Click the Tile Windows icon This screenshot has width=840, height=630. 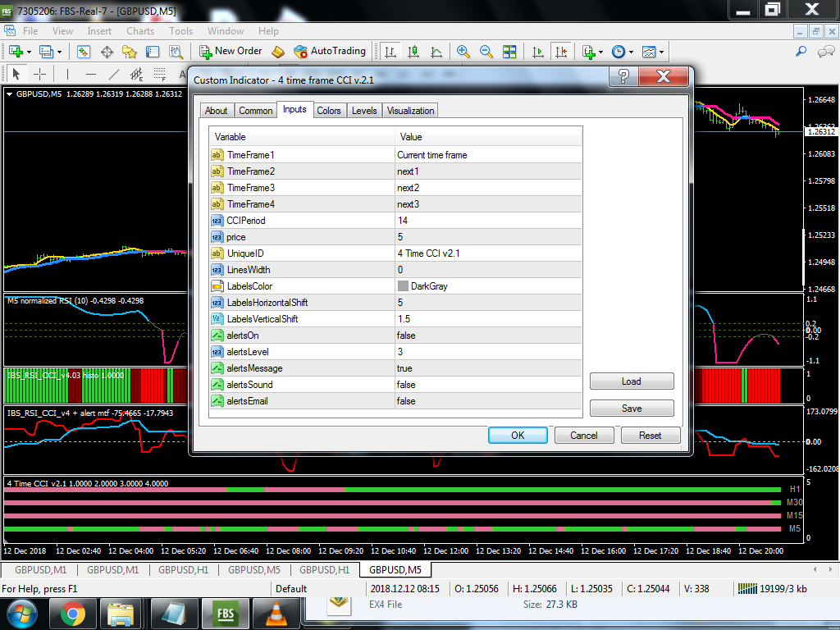point(509,52)
